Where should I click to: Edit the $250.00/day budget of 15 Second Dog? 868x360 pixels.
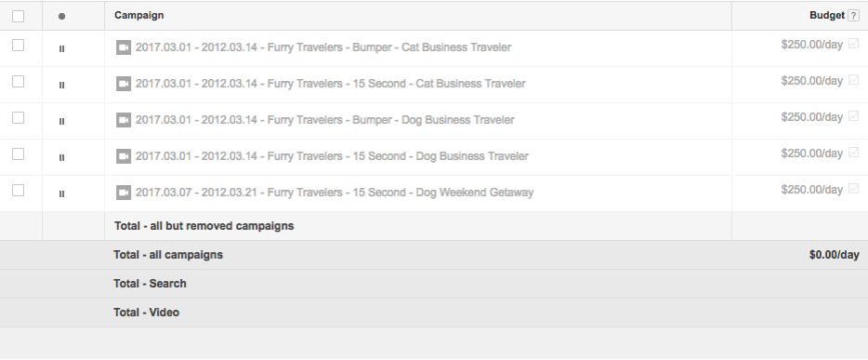(811, 153)
